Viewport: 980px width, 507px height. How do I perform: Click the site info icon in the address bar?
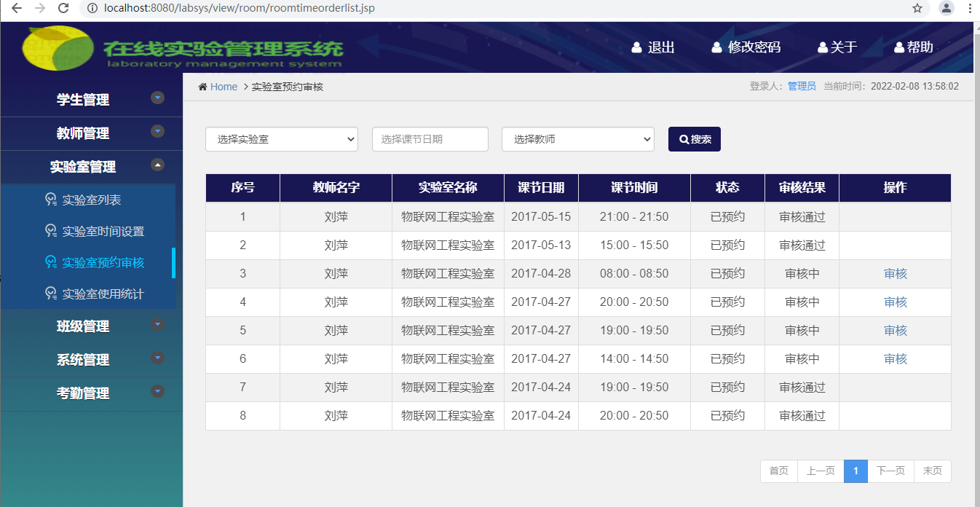92,8
